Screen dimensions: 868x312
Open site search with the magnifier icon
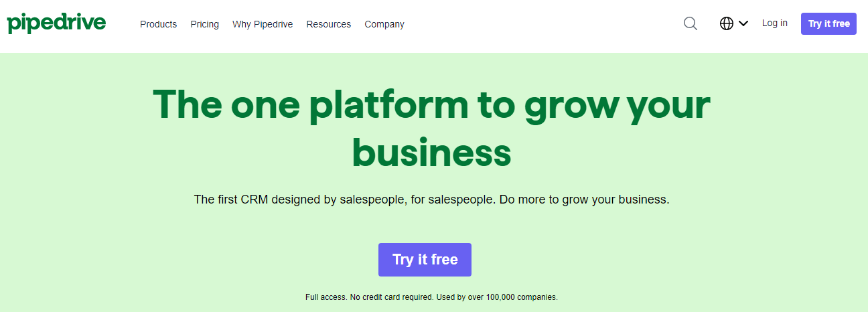691,23
